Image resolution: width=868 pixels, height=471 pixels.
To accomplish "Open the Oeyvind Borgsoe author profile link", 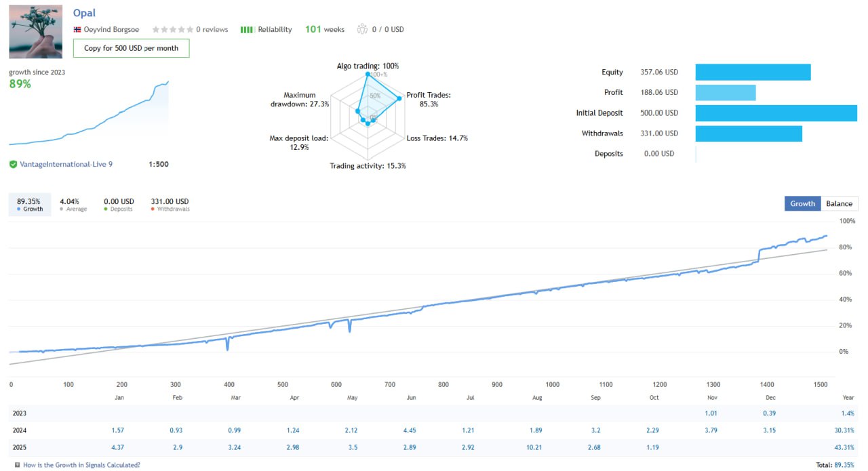I will (x=111, y=30).
